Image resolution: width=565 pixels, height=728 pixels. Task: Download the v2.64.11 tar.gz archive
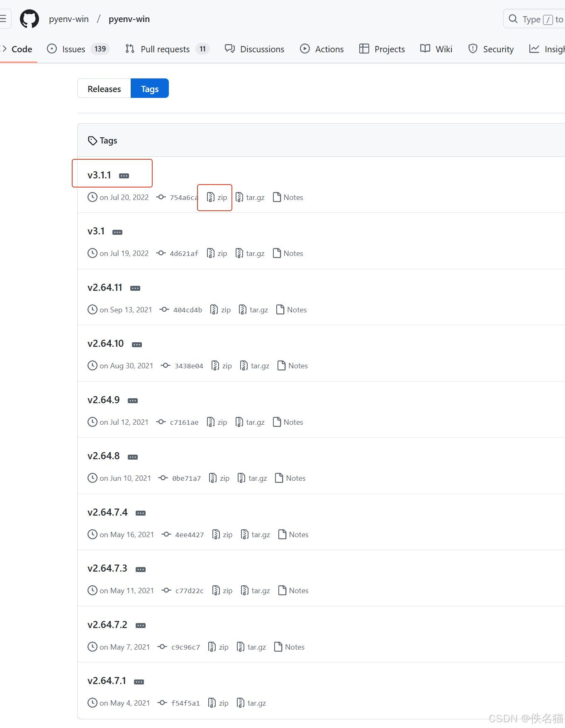253,310
